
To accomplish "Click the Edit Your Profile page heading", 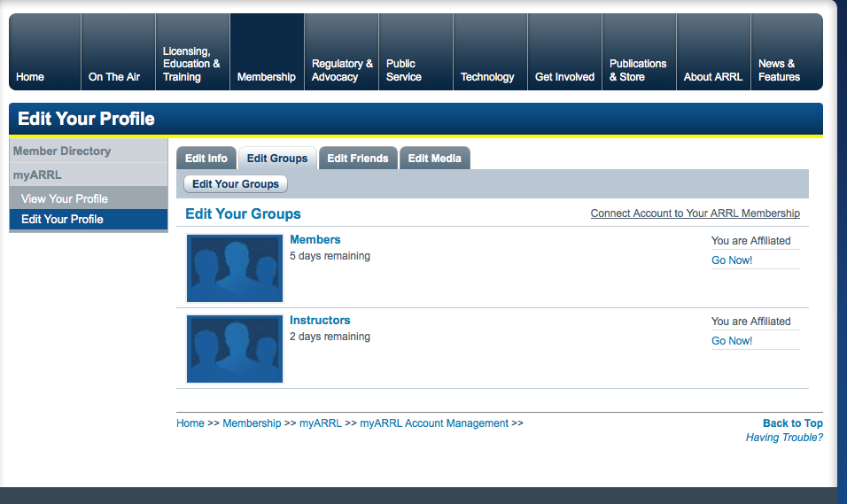I will [x=87, y=119].
